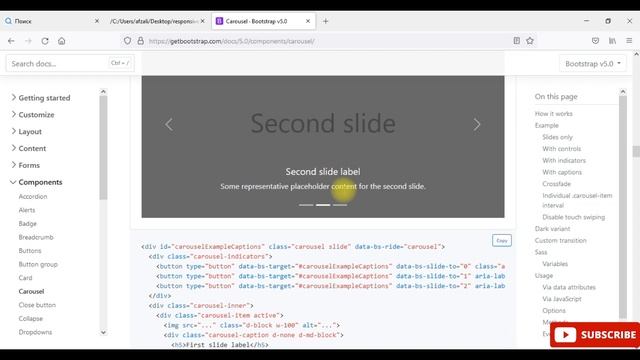
Task: Open the Bootstrap v5.0 version dropdown
Action: (x=593, y=64)
